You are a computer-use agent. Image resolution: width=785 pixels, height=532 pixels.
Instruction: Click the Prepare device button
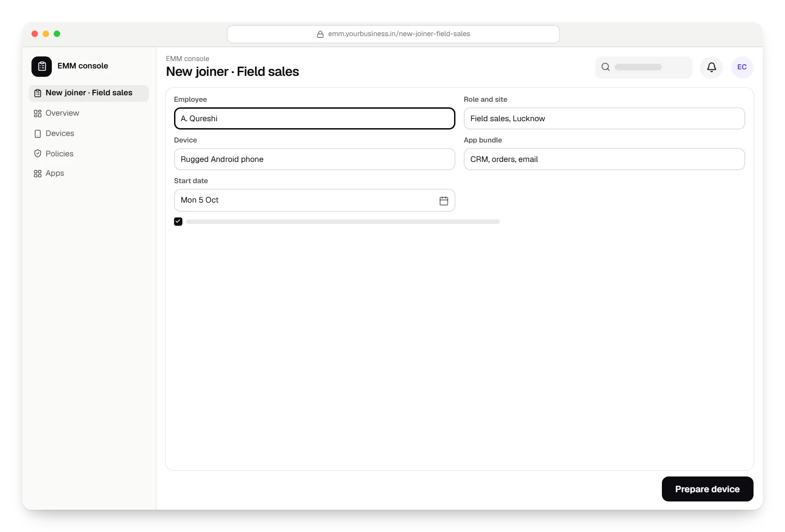[707, 489]
